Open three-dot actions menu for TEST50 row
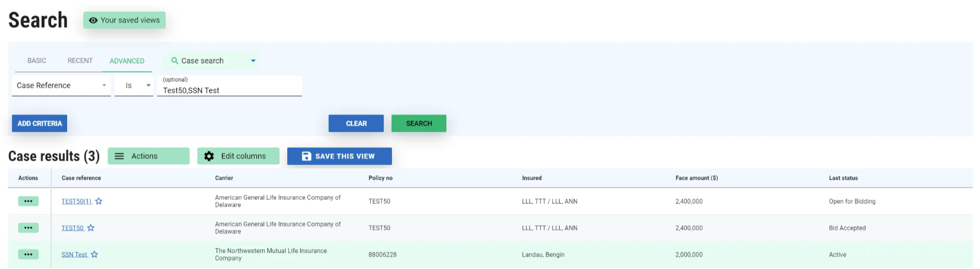The height and width of the screenshot is (269, 980). coord(28,228)
